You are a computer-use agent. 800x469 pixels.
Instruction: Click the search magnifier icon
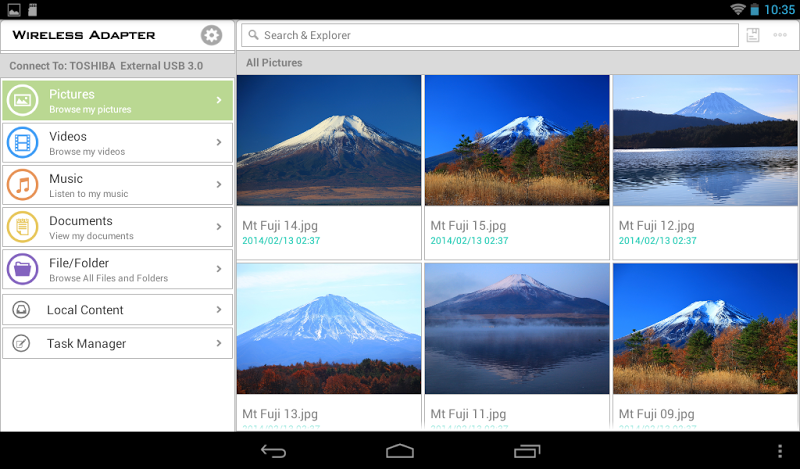[253, 35]
